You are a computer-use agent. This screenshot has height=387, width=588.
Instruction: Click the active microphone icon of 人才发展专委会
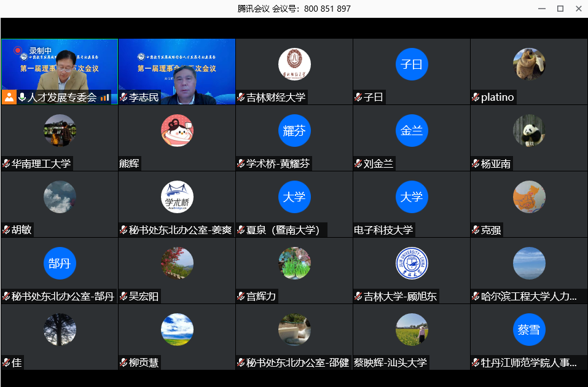tap(23, 97)
